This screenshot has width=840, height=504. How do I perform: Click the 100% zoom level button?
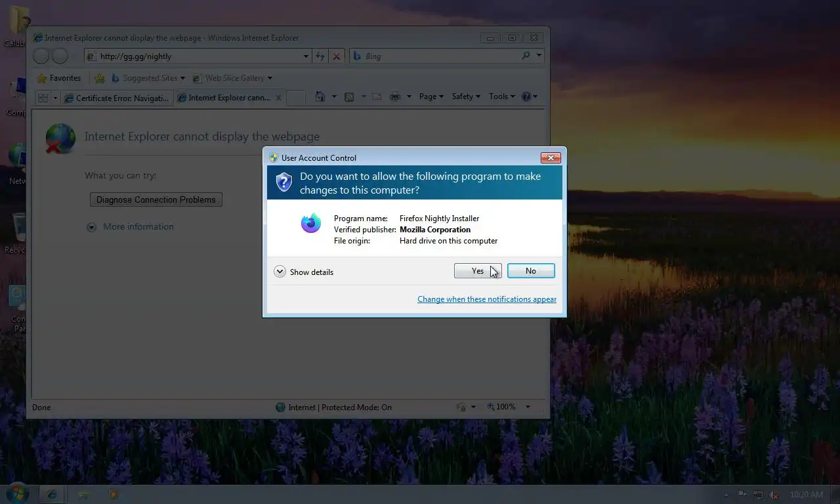coord(501,407)
